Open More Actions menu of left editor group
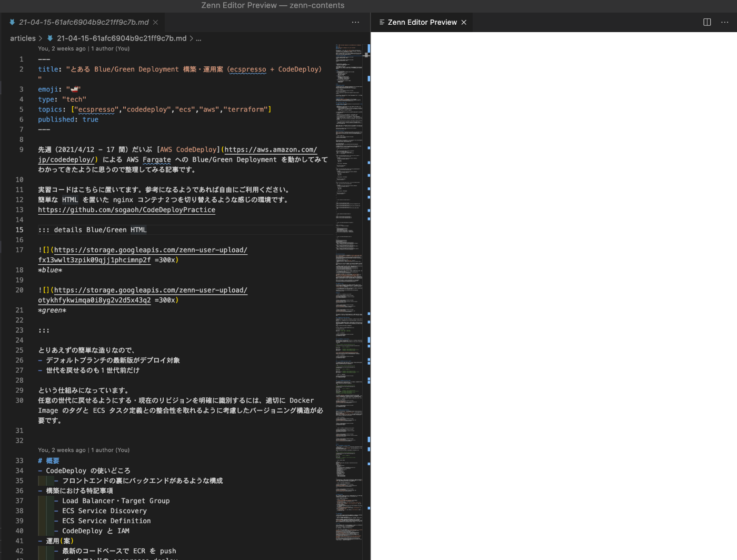Viewport: 737px width, 560px height. click(x=356, y=22)
